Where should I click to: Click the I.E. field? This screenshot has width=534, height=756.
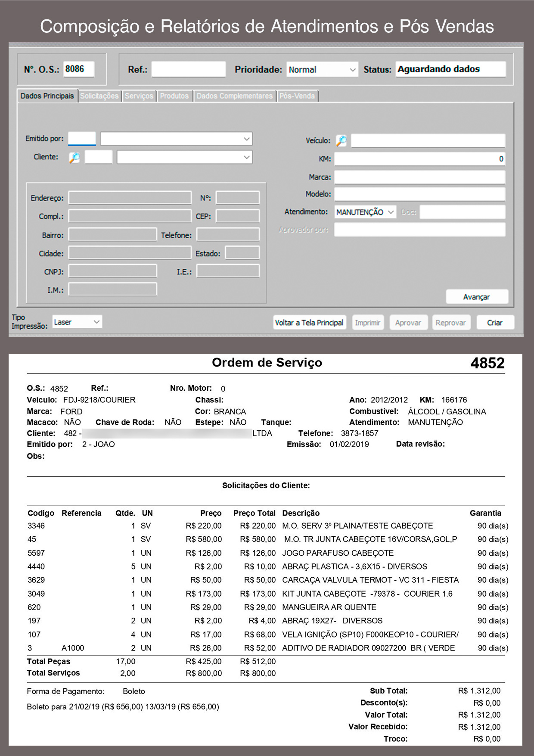pos(228,271)
